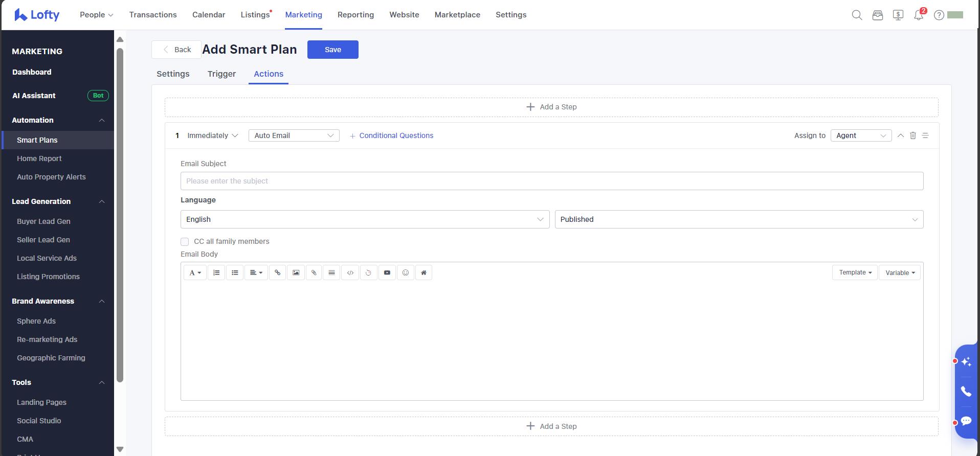Open Website in top navigation
The height and width of the screenshot is (456, 980).
pyautogui.click(x=404, y=15)
